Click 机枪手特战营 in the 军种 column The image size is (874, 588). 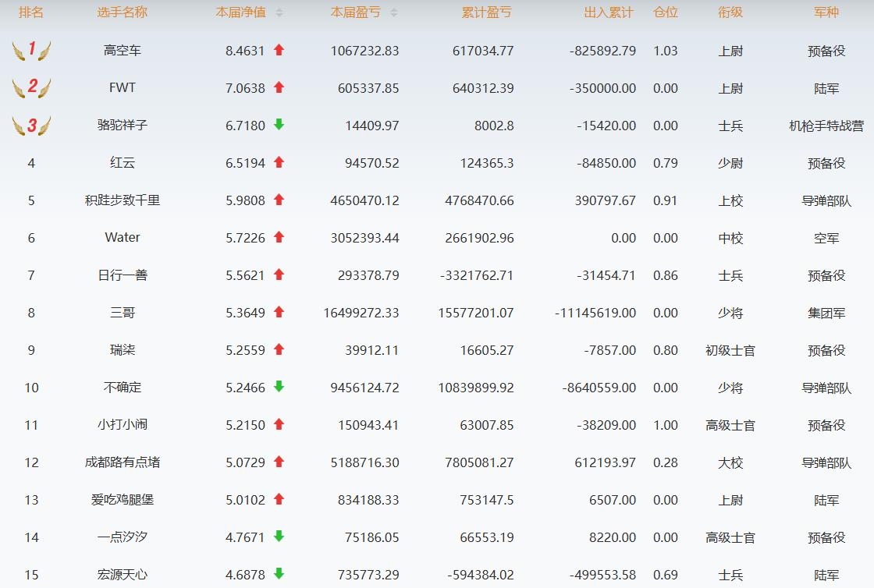[826, 126]
